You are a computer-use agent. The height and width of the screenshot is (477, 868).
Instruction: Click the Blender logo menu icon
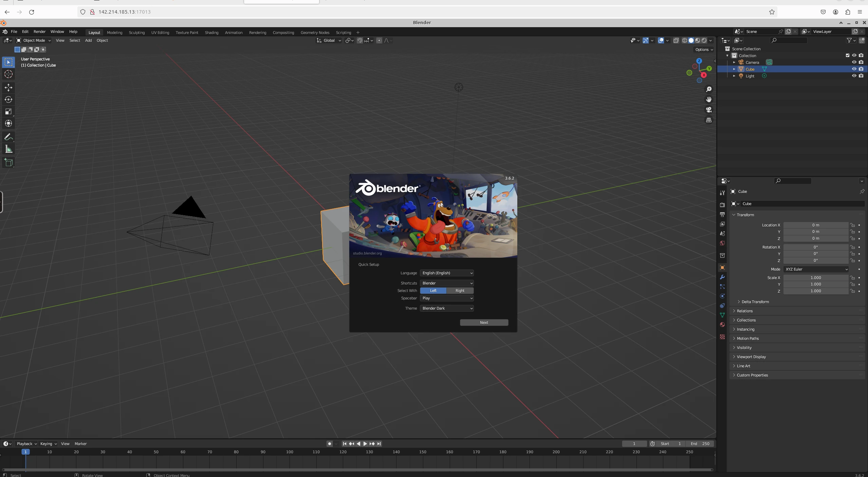tap(5, 32)
